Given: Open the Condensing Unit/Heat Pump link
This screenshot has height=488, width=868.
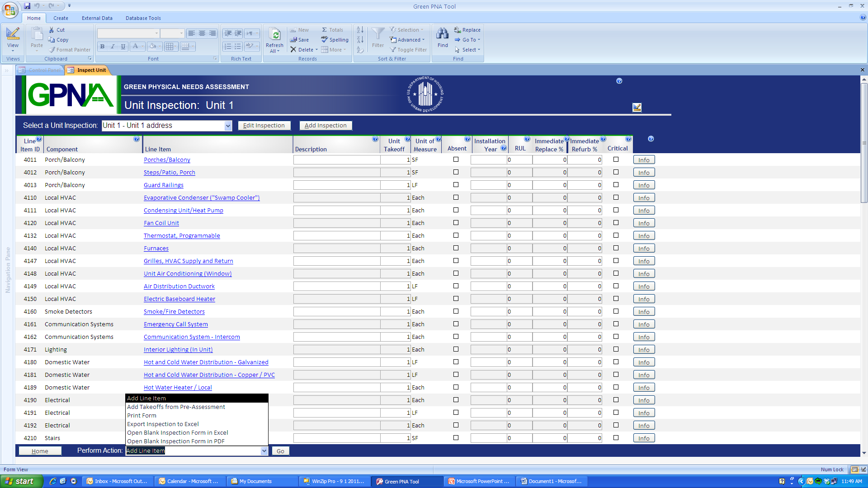Looking at the screenshot, I should click(183, 210).
